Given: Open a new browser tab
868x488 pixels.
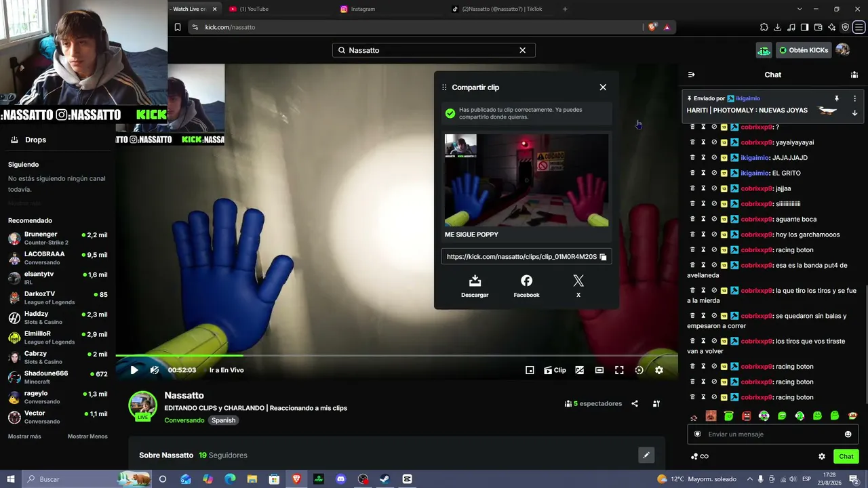Looking at the screenshot, I should [x=565, y=9].
